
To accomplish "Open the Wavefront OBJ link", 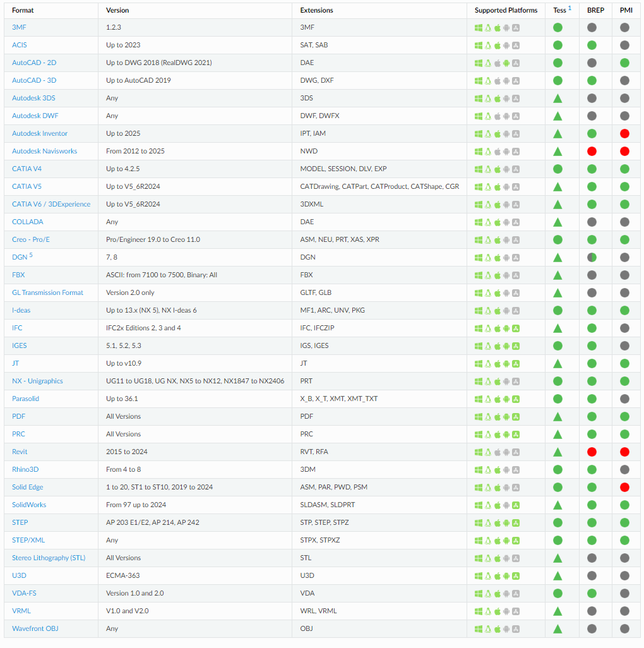I will [x=35, y=628].
